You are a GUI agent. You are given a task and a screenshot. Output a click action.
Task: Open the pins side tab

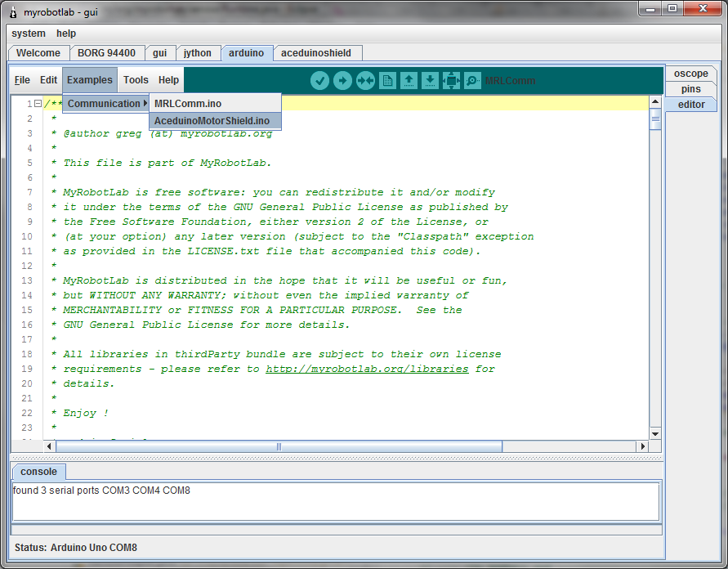[x=691, y=89]
